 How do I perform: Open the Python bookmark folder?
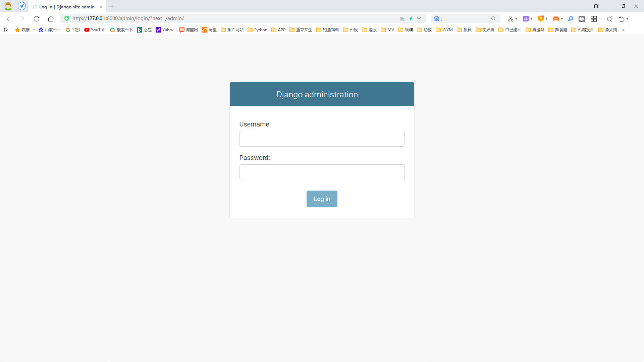pyautogui.click(x=257, y=30)
